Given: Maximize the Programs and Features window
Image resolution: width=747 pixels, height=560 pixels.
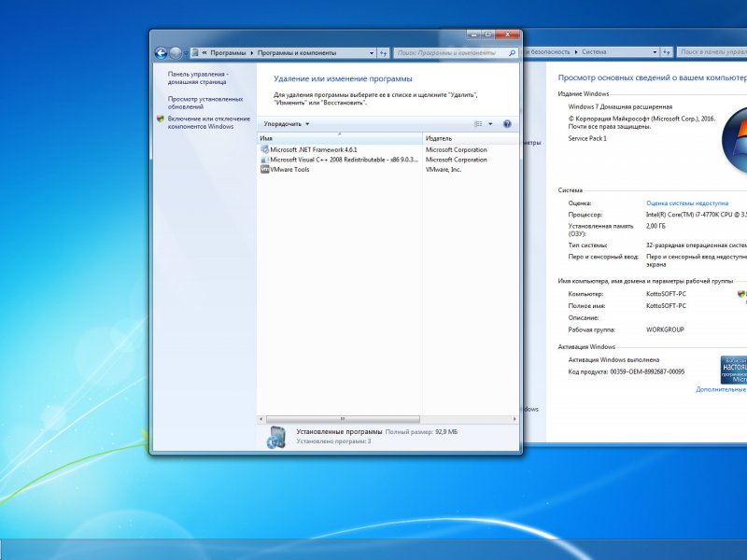Looking at the screenshot, I should [487, 35].
